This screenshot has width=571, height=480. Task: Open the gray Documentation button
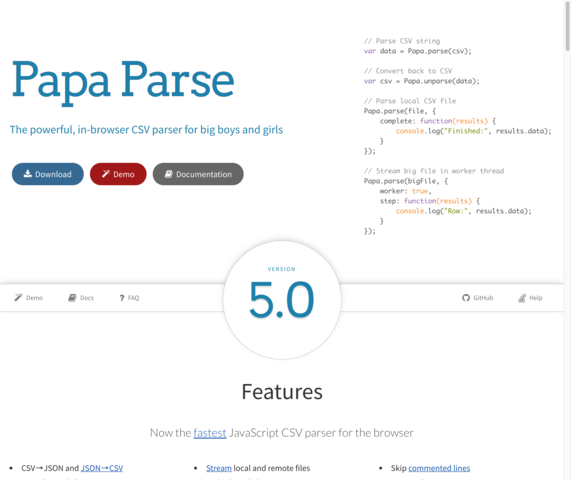click(x=198, y=174)
